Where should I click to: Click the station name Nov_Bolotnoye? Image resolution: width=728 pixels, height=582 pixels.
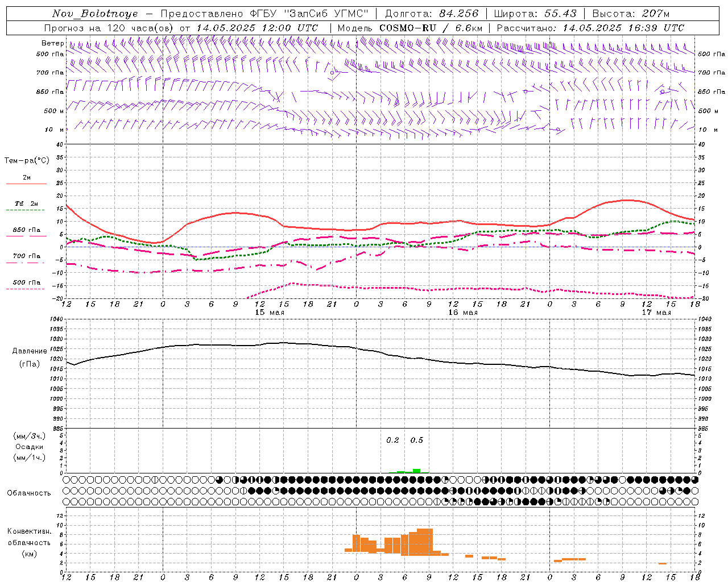click(x=95, y=14)
